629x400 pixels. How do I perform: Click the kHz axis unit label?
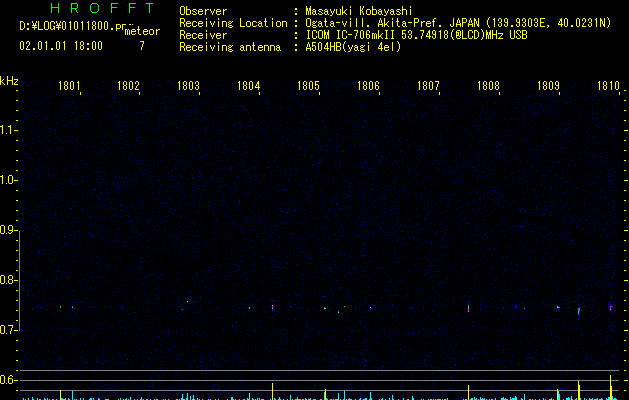(9, 81)
